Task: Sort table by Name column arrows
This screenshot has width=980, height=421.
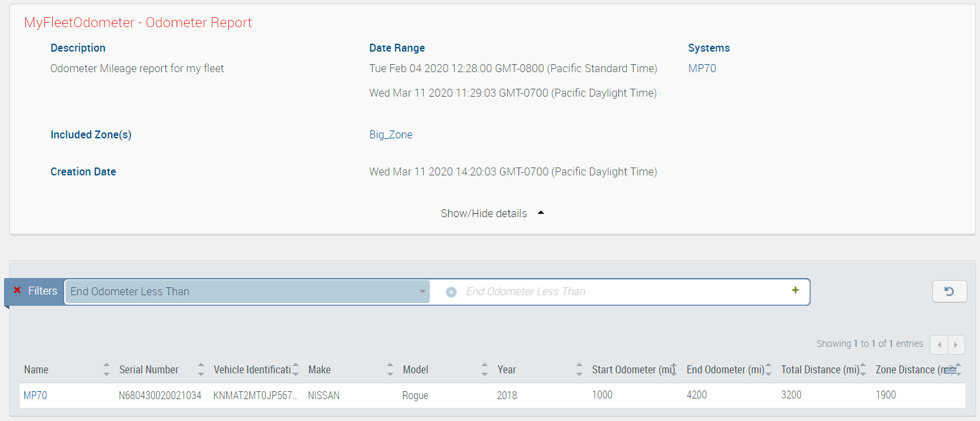Action: pos(106,370)
